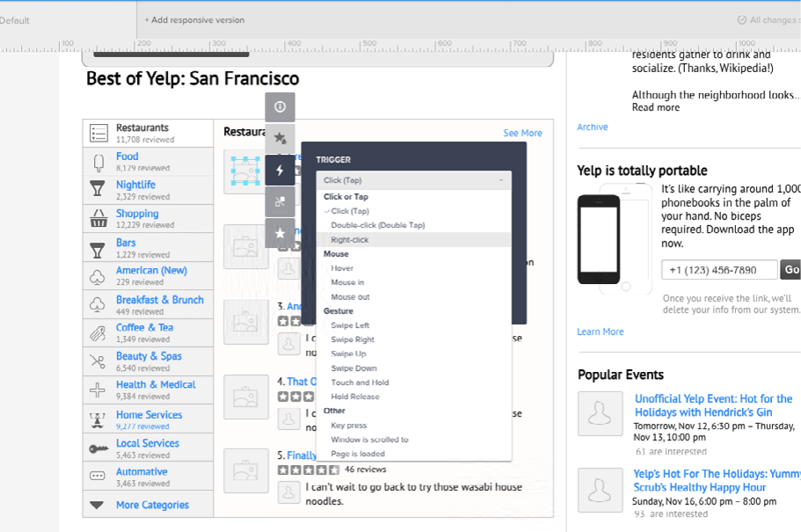Open the star-with-cursor styles icon

pos(280,138)
